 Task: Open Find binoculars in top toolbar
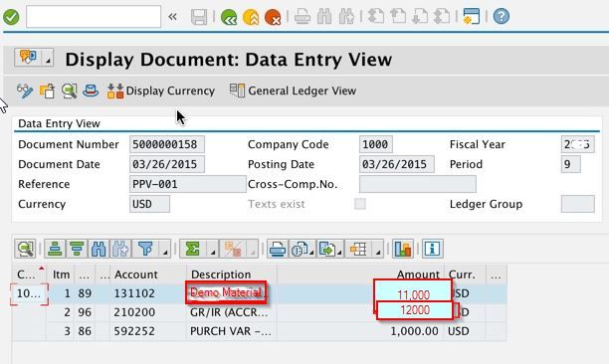click(324, 17)
